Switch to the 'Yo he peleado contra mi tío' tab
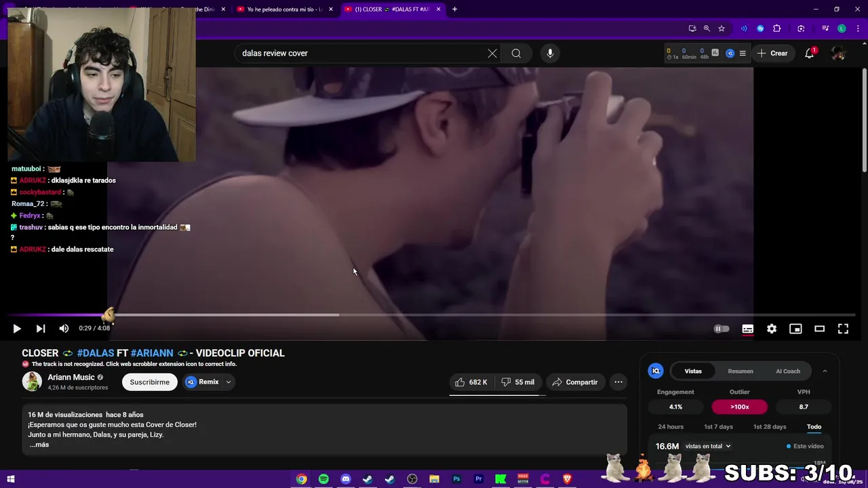 click(283, 9)
